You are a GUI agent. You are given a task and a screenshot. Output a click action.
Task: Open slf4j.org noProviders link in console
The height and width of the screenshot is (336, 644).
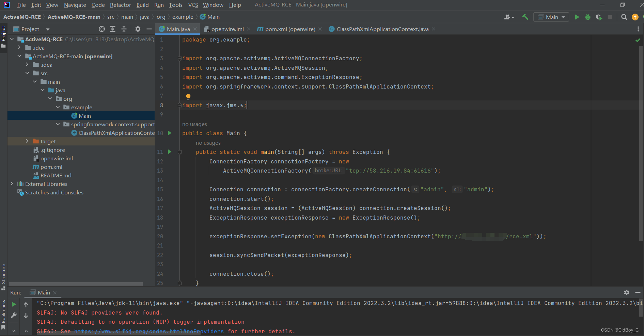149,331
